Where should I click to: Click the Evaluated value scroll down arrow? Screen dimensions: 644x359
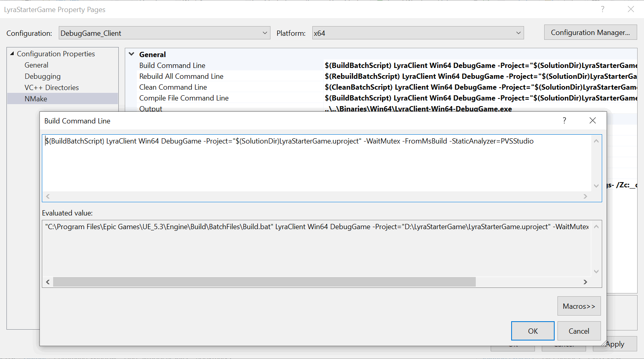[596, 271]
